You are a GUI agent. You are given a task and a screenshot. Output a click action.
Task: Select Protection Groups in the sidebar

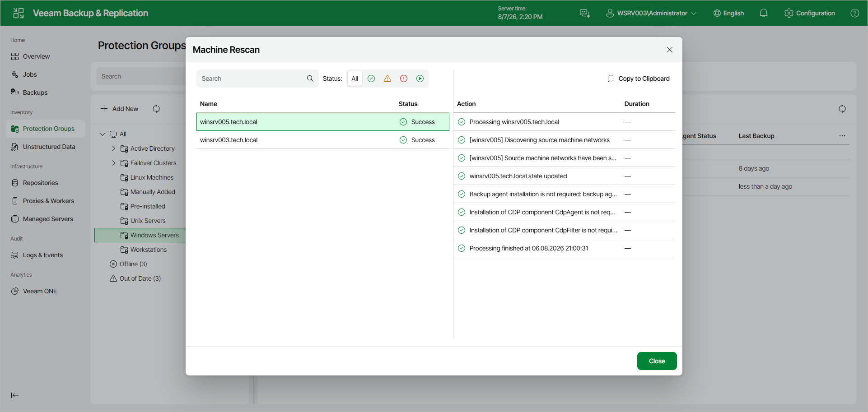[x=46, y=129]
